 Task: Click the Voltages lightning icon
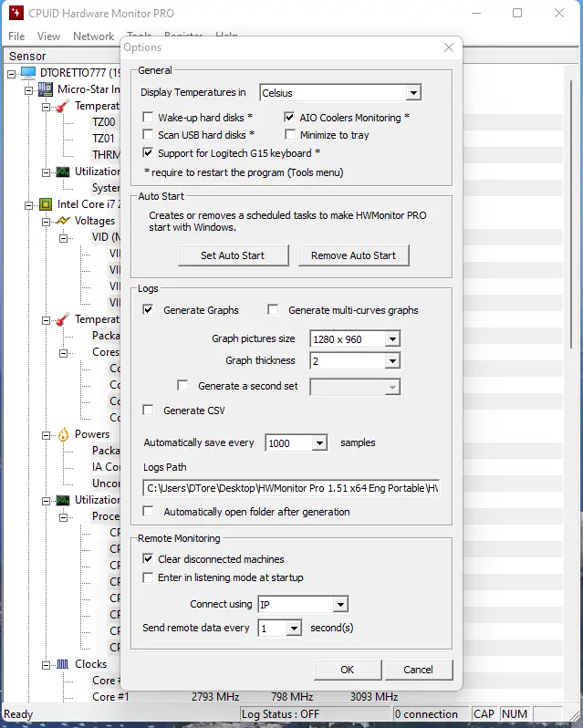pos(63,221)
